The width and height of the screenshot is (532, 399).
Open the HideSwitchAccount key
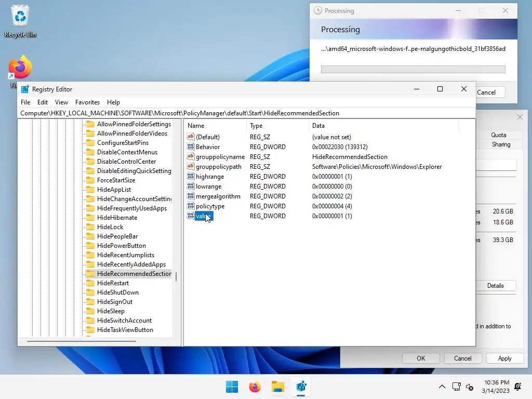124,320
